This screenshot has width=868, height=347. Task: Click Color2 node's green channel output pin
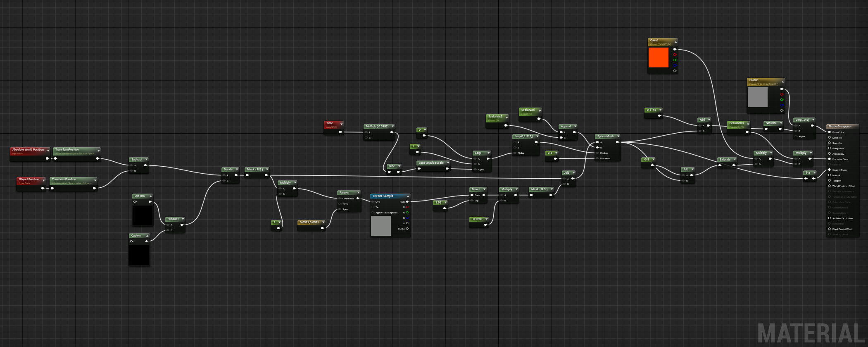782,100
